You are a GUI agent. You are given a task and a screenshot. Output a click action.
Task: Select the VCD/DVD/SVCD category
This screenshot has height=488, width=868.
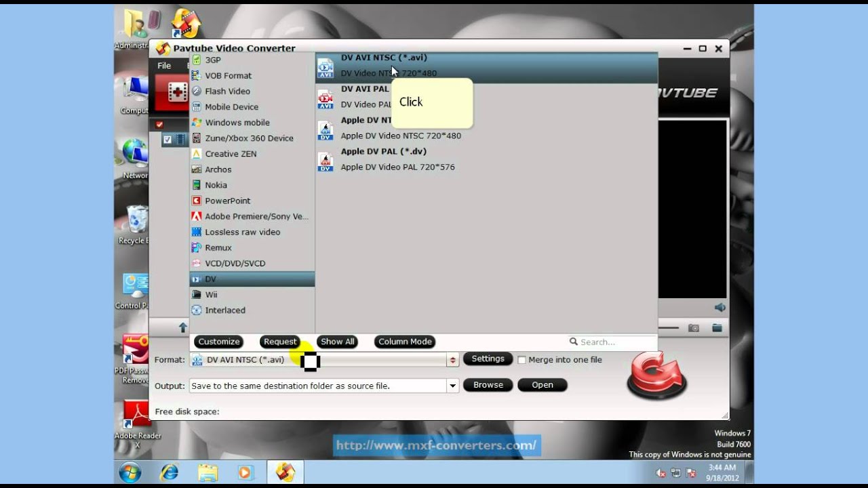tap(252, 263)
